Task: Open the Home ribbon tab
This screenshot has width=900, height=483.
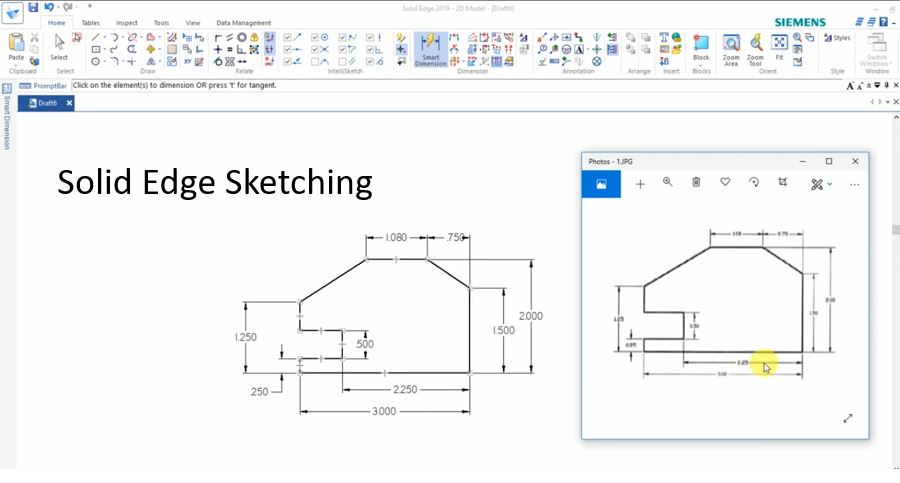Action: click(x=56, y=22)
